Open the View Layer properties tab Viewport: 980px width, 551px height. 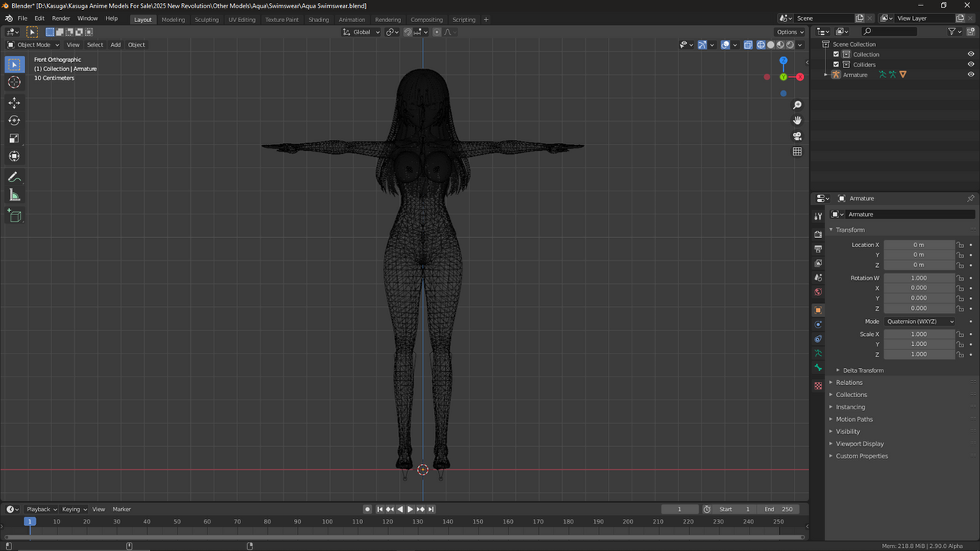coord(818,263)
